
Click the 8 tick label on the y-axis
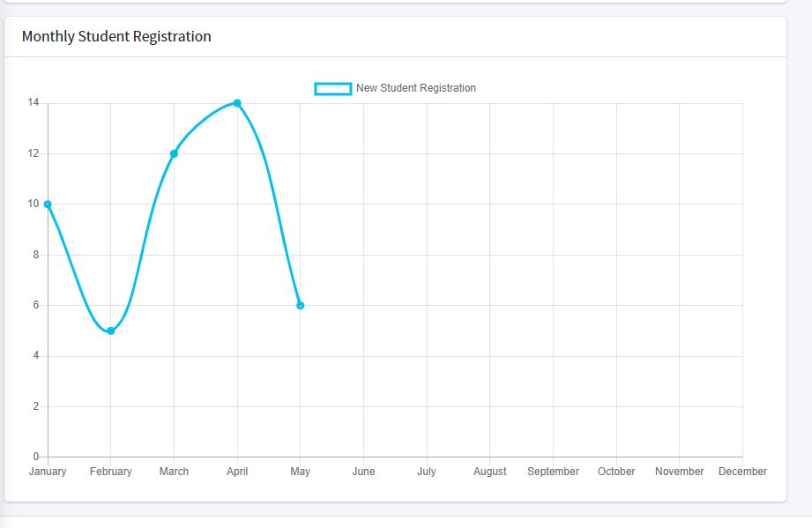pos(36,255)
